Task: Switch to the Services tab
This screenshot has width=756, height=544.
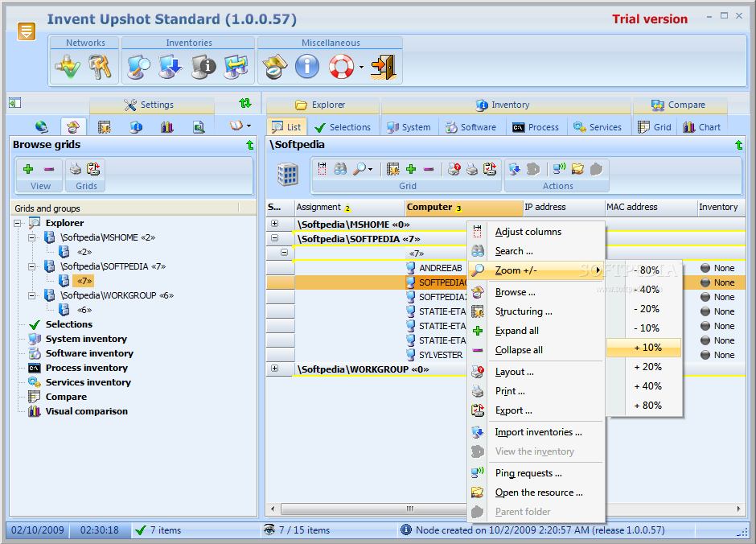Action: [597, 127]
